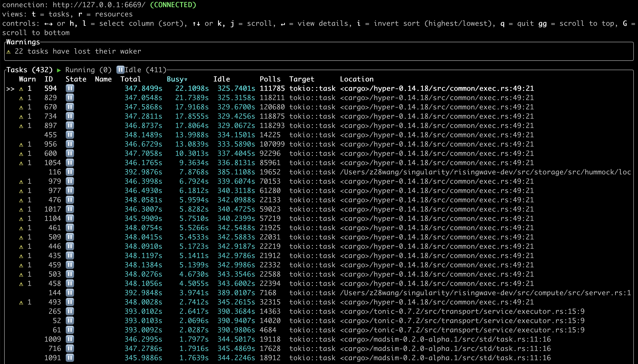The height and width of the screenshot is (364, 638).
Task: Click the tonic executor.rs location for task 52
Action: pyautogui.click(x=462, y=321)
